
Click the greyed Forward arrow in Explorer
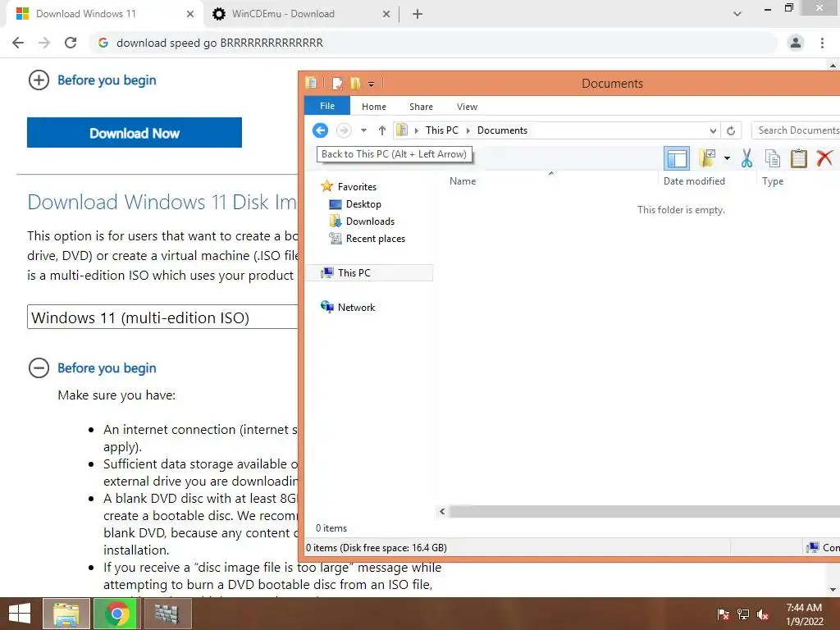click(x=344, y=130)
